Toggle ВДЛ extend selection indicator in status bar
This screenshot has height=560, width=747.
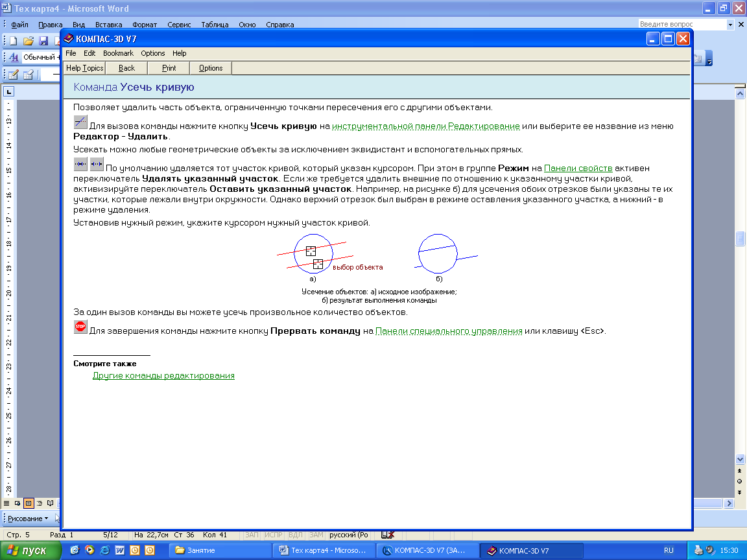(296, 535)
